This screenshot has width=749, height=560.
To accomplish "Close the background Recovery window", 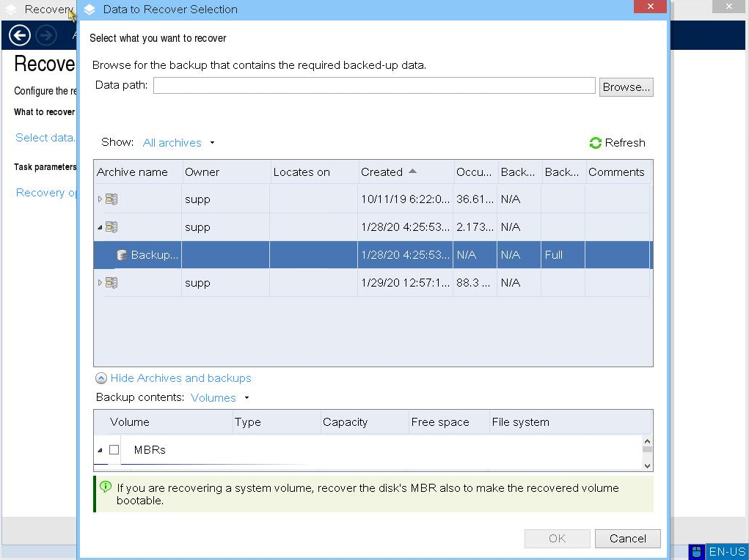I will tap(729, 6).
